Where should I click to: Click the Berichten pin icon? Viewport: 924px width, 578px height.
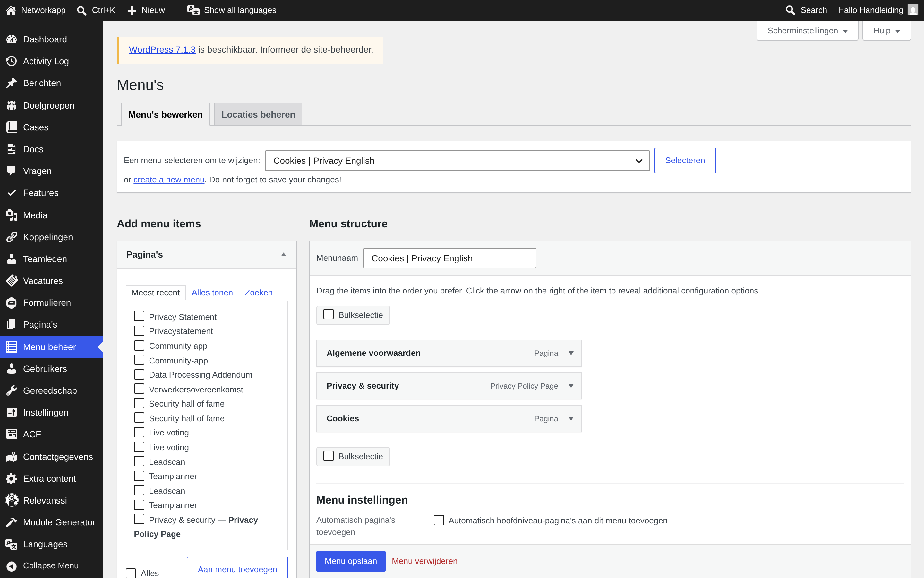(x=12, y=83)
